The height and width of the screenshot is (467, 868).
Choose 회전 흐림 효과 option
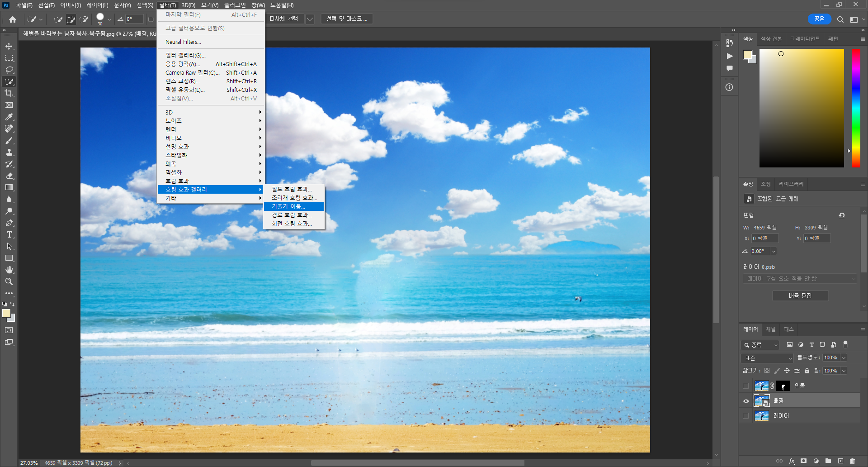click(x=294, y=224)
